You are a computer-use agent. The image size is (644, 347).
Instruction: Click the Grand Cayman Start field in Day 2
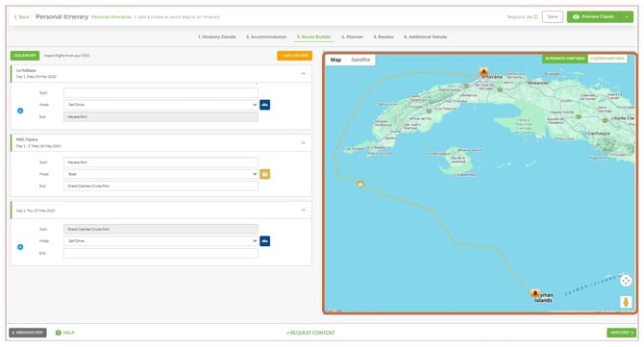pyautogui.click(x=161, y=229)
